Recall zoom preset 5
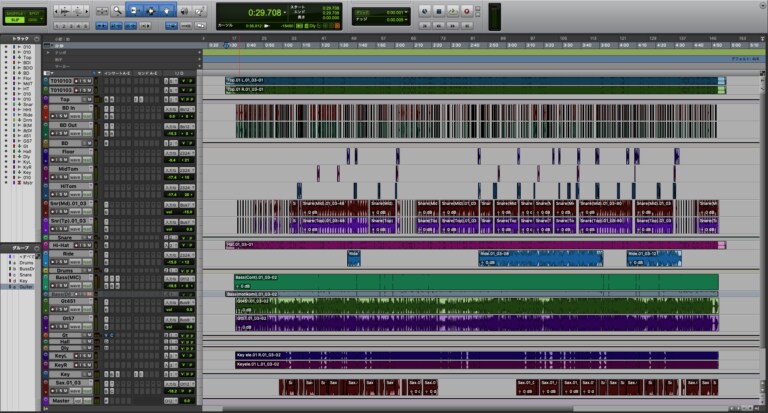Image resolution: width=768 pixels, height=413 pixels. pyautogui.click(x=86, y=26)
